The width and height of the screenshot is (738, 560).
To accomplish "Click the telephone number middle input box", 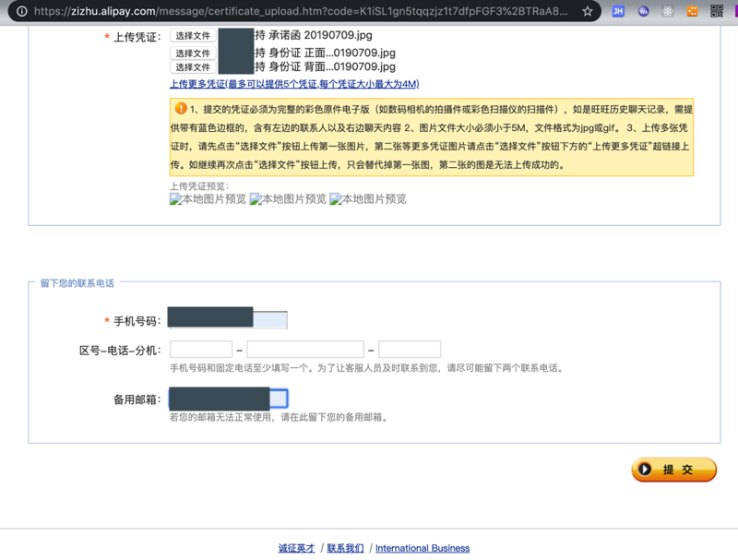I will coord(305,350).
